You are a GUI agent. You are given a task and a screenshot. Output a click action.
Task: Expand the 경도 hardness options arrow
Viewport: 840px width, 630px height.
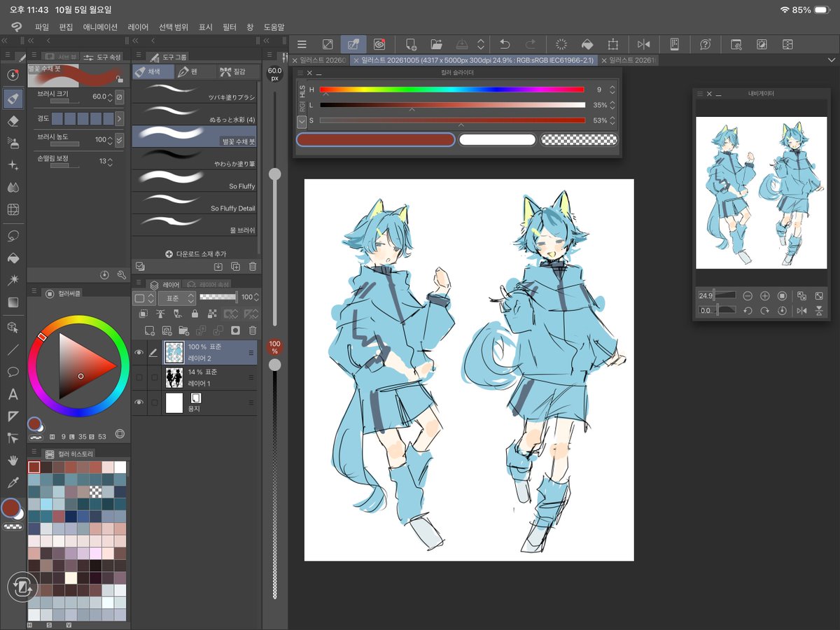[x=119, y=118]
